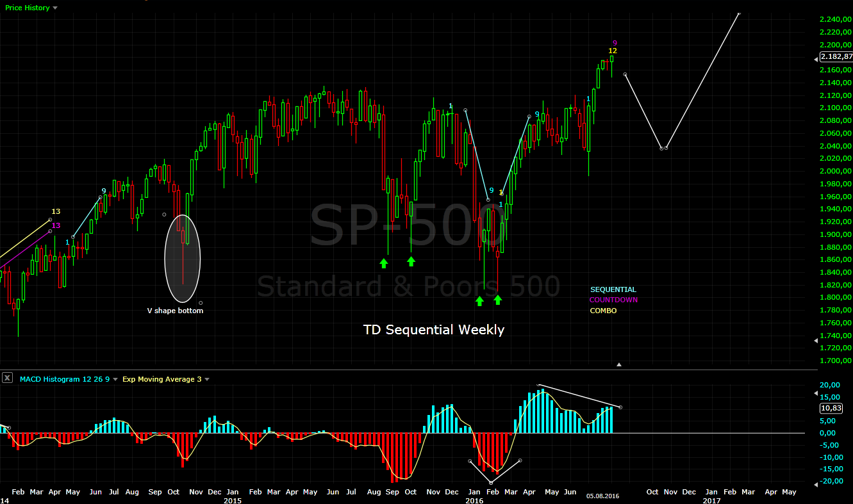Click the current price tag 2.182,87
This screenshot has height=504, width=853.
pos(836,57)
